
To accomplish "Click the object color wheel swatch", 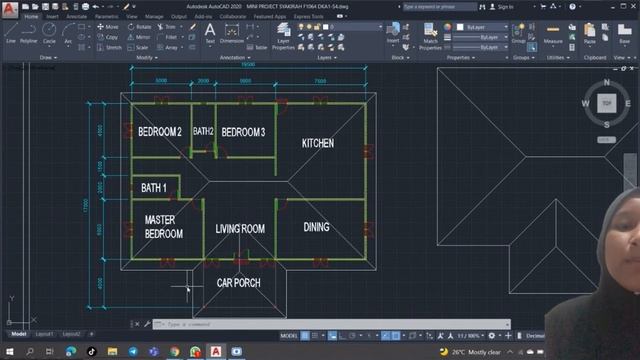I will tap(447, 27).
